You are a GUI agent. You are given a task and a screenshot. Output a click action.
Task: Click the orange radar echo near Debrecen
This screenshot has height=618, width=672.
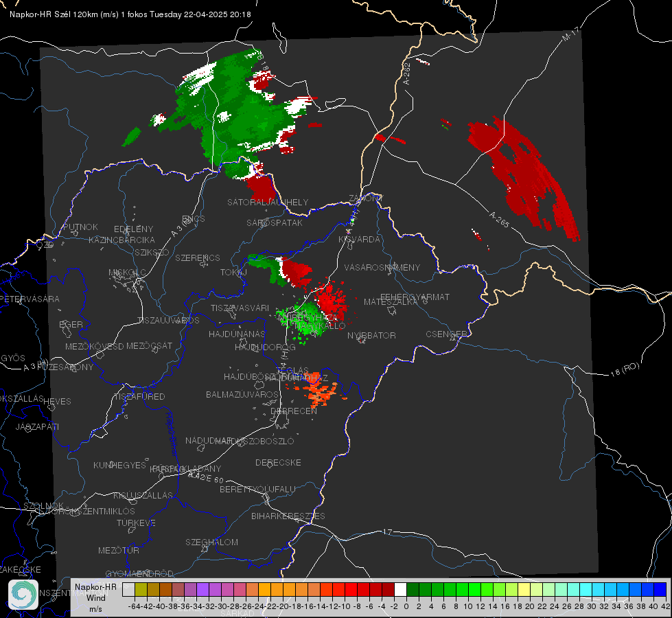click(x=319, y=391)
